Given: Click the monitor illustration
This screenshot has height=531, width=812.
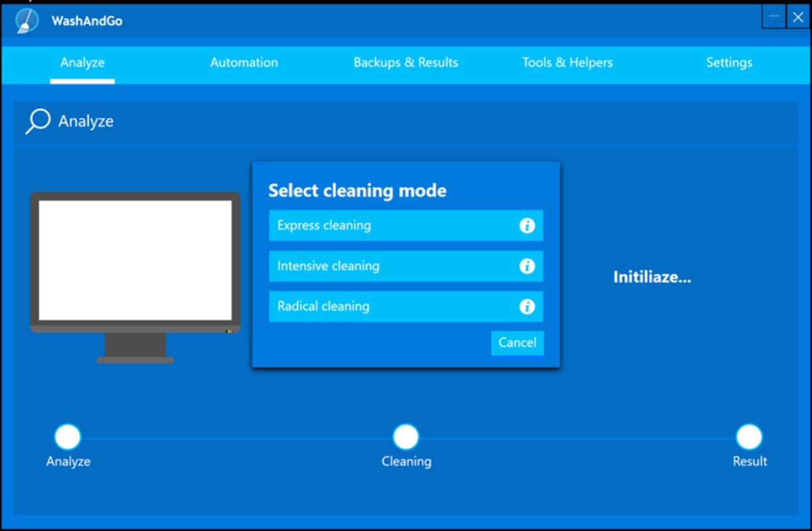Looking at the screenshot, I should pyautogui.click(x=135, y=277).
